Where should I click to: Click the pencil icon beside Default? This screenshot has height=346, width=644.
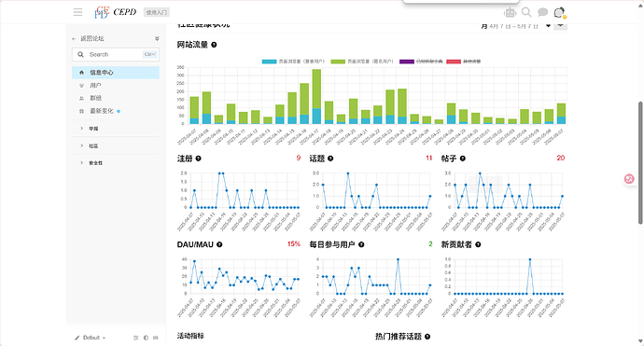pos(77,338)
